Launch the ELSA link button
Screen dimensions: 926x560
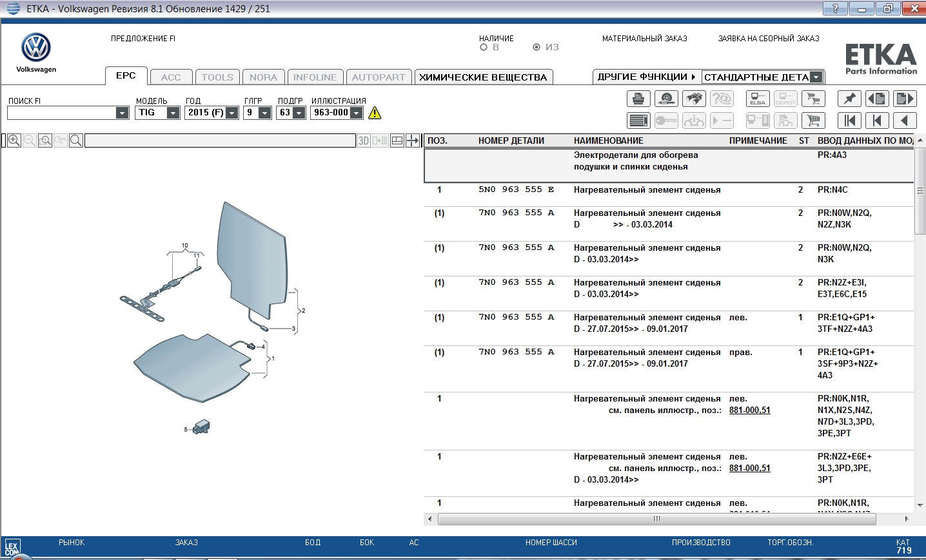pyautogui.click(x=758, y=99)
